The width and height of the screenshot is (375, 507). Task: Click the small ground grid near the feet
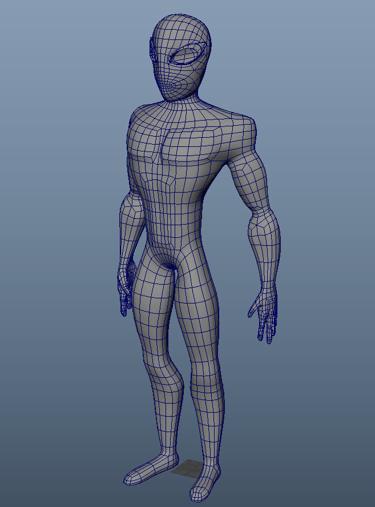click(x=188, y=468)
